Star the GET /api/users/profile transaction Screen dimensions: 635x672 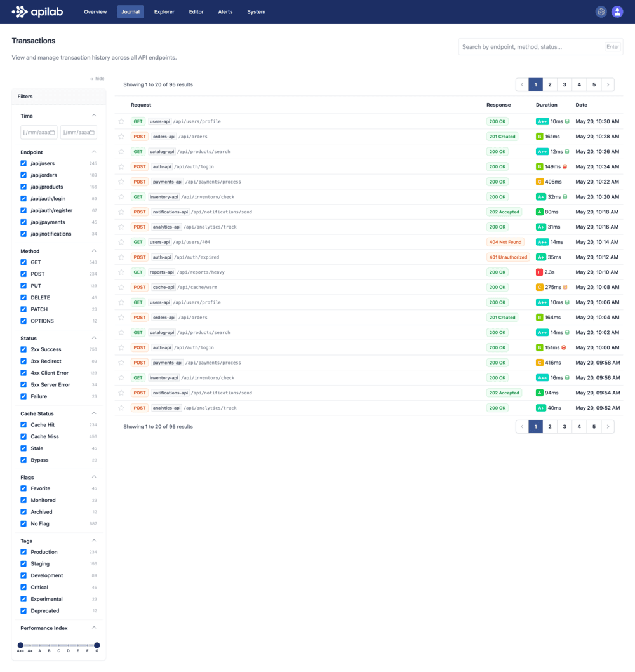[x=121, y=121]
